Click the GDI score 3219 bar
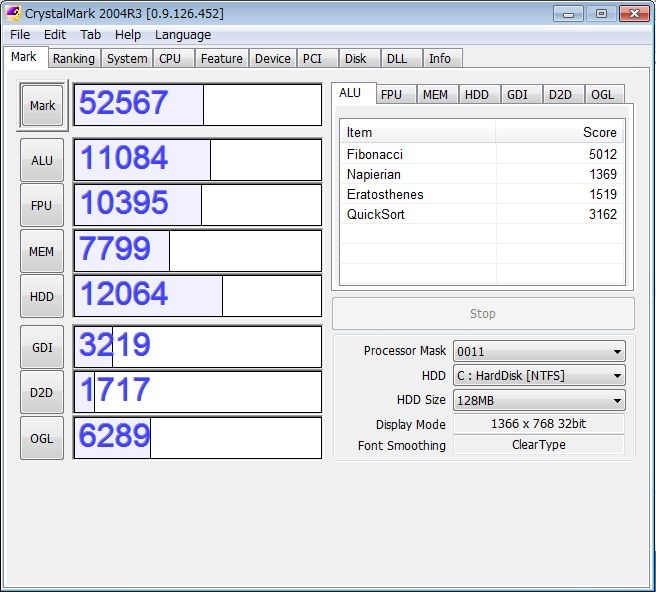Viewport: 656px width, 592px height. coord(197,347)
